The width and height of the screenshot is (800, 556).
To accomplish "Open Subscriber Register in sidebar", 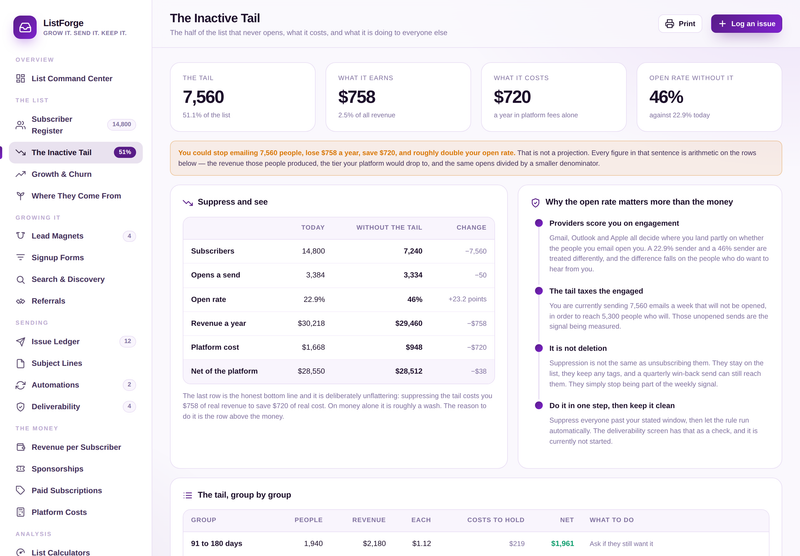I will click(76, 125).
